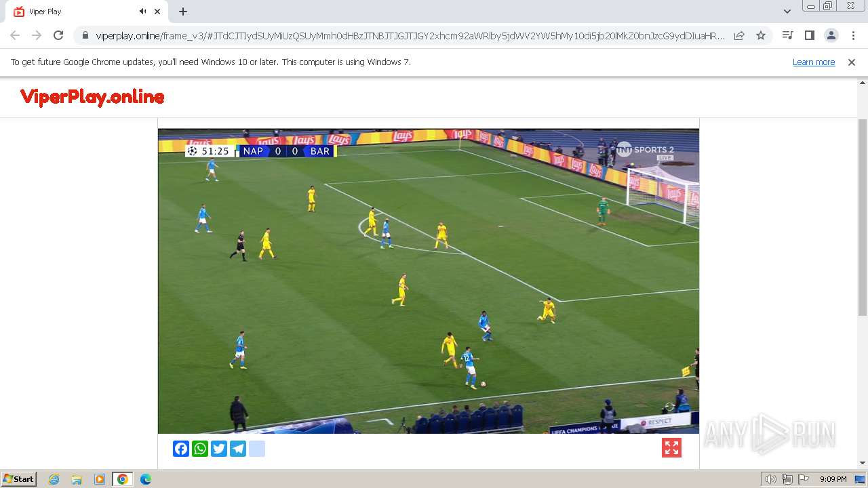Launch Microsoft Edge from taskbar
The width and height of the screenshot is (868, 488).
(145, 479)
